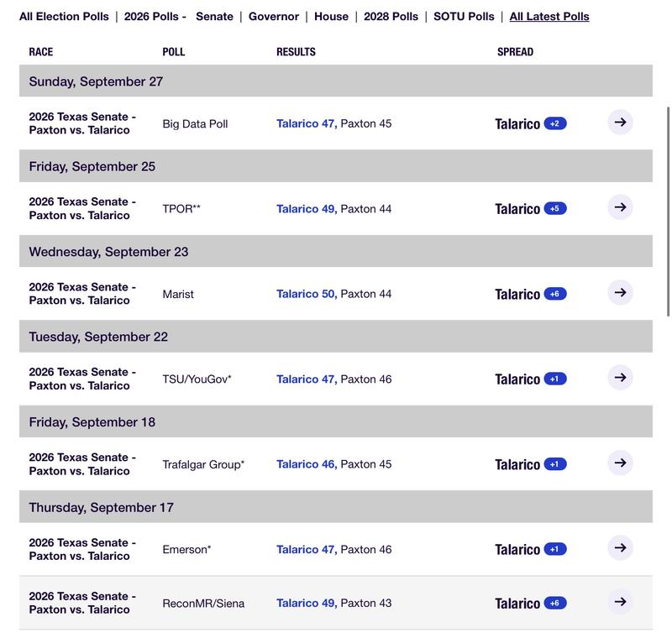The width and height of the screenshot is (672, 638).
Task: Click Talarico 47, Paxton 45 result link
Action: 333,123
